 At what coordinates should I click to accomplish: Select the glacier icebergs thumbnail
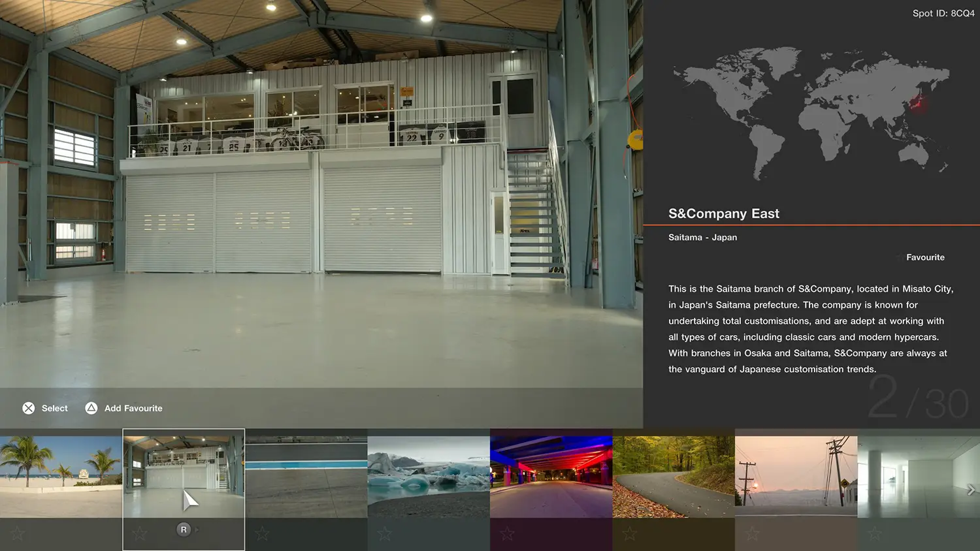(429, 477)
